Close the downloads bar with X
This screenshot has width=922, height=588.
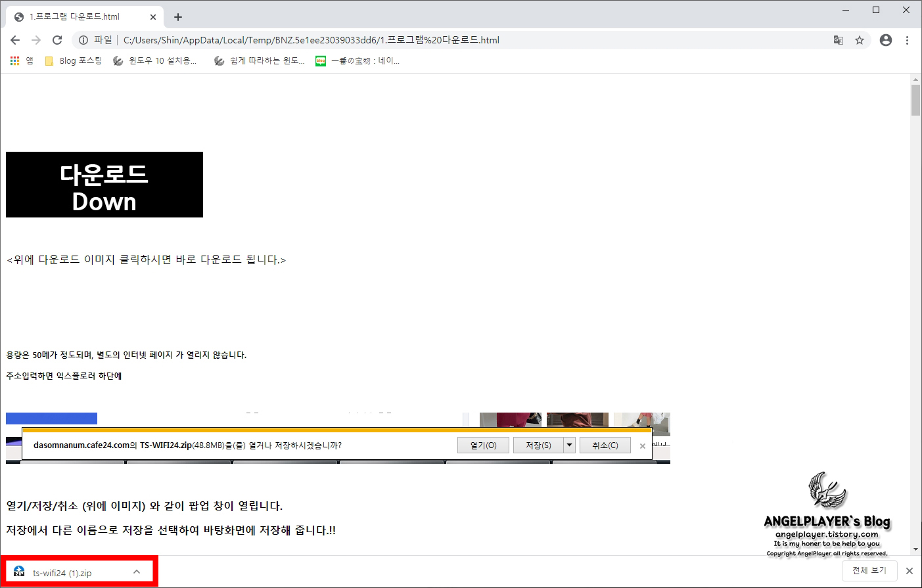pyautogui.click(x=910, y=571)
